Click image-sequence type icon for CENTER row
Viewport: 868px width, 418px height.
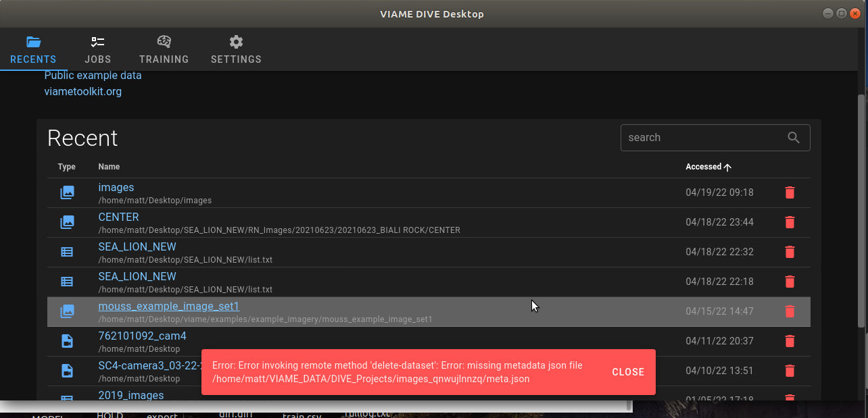click(67, 222)
